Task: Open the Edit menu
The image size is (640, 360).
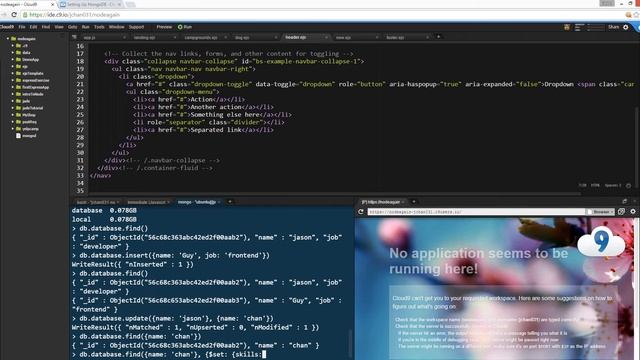Action: pos(33,27)
